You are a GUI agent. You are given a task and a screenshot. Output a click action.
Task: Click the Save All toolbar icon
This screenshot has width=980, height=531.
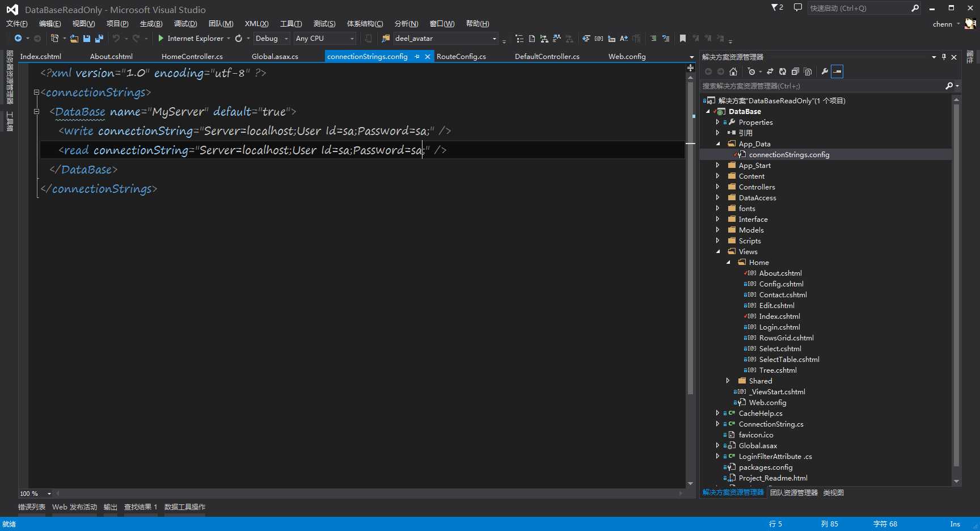tap(99, 39)
